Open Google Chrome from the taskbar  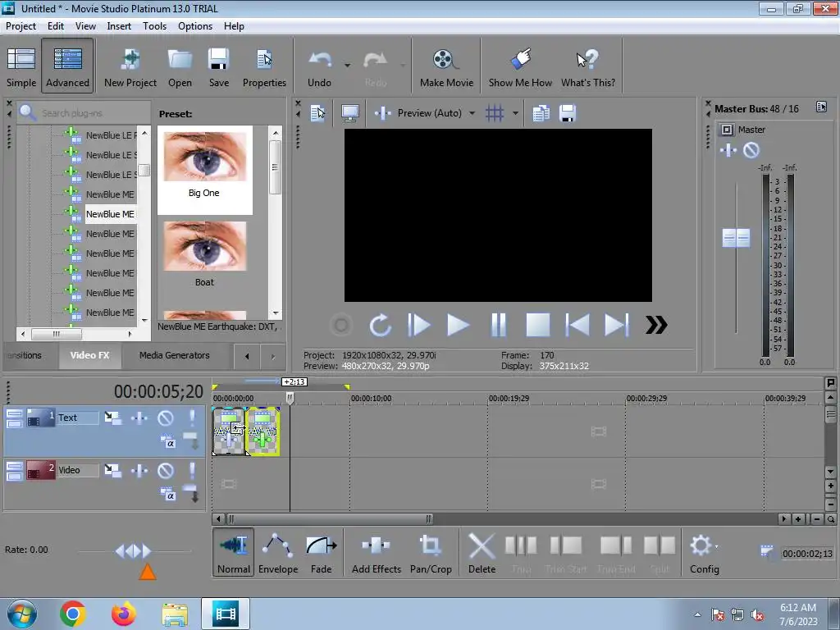click(x=73, y=614)
